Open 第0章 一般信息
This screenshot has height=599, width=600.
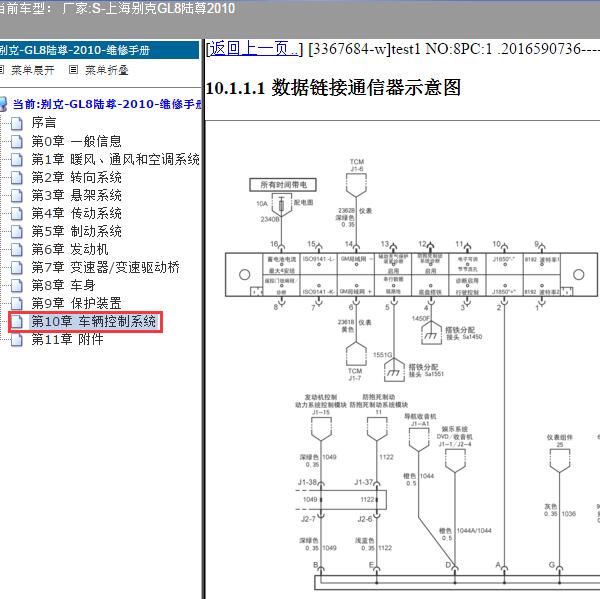point(77,141)
